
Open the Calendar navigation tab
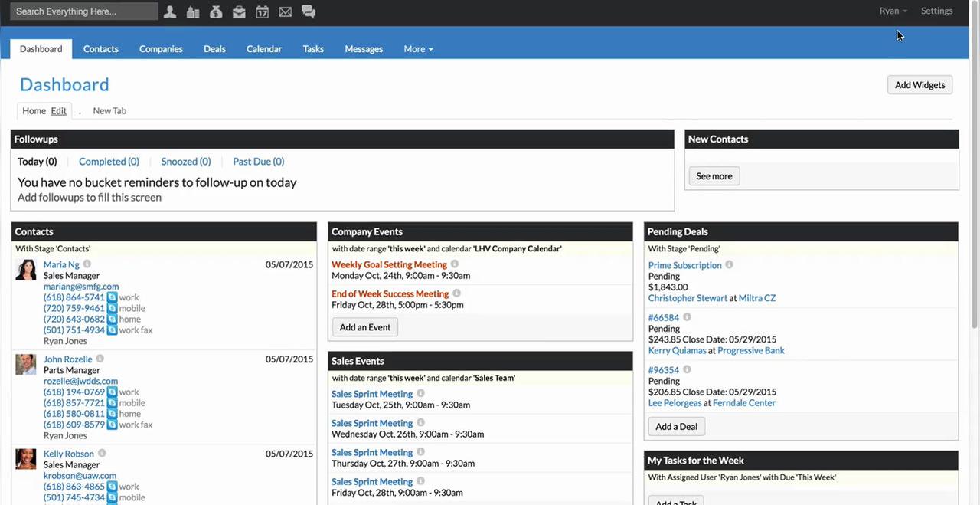[264, 49]
